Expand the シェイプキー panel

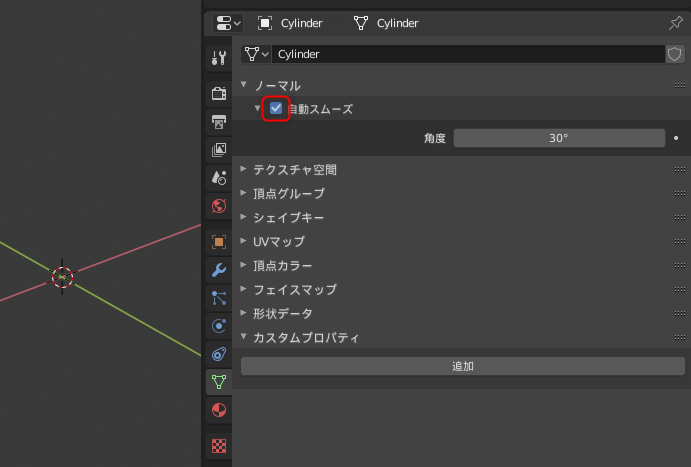(x=243, y=217)
